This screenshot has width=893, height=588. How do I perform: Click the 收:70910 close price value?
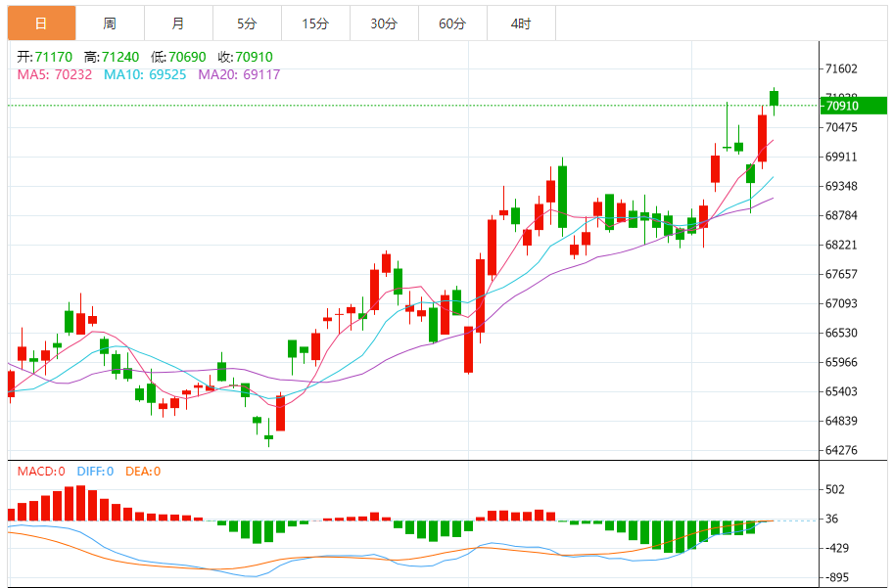coord(246,57)
